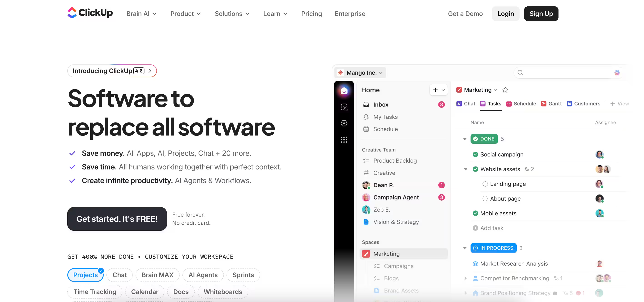Click Zeb E. avatar
The height and width of the screenshot is (302, 644).
click(x=366, y=210)
